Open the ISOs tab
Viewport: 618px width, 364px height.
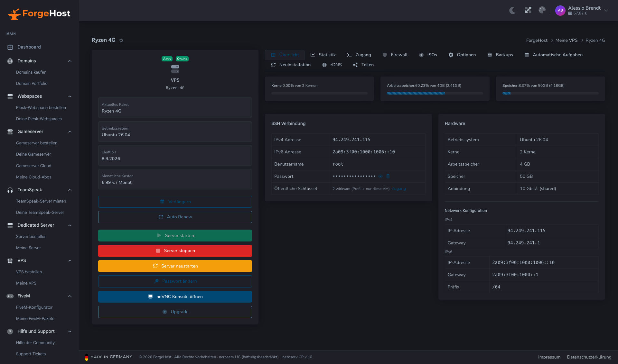(x=428, y=55)
